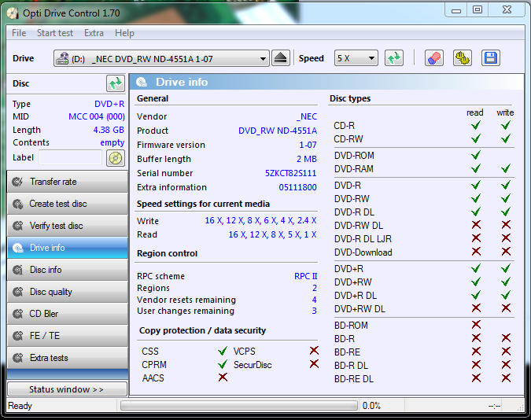Click the disc label icon button
This screenshot has height=420, width=531.
pos(116,157)
